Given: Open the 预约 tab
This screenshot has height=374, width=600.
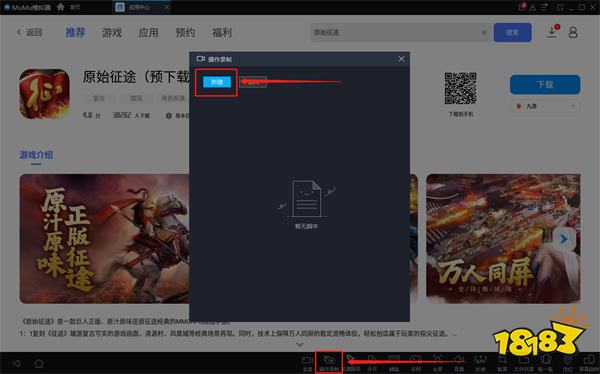Looking at the screenshot, I should tap(185, 33).
